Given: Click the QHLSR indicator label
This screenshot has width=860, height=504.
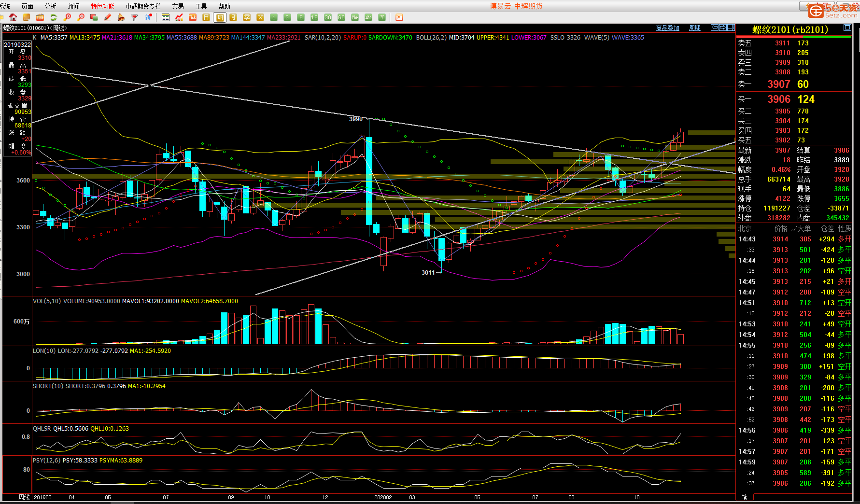Looking at the screenshot, I should pyautogui.click(x=42, y=429).
